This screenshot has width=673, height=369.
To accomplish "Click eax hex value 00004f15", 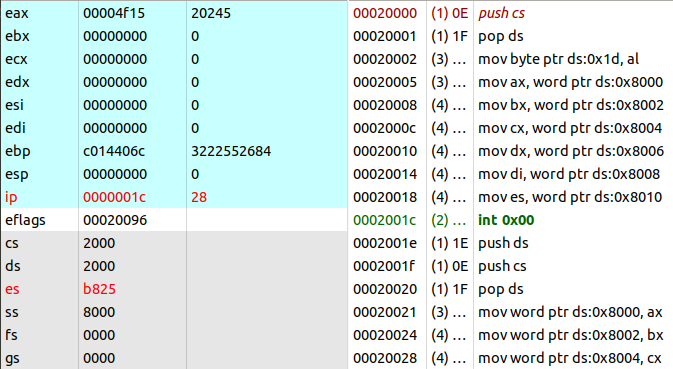I will click(x=115, y=13).
